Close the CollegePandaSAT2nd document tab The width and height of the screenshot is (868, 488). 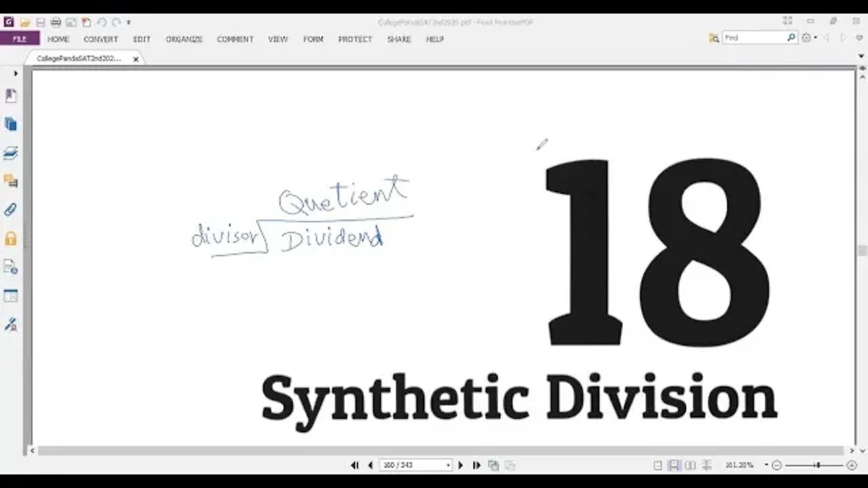point(136,60)
